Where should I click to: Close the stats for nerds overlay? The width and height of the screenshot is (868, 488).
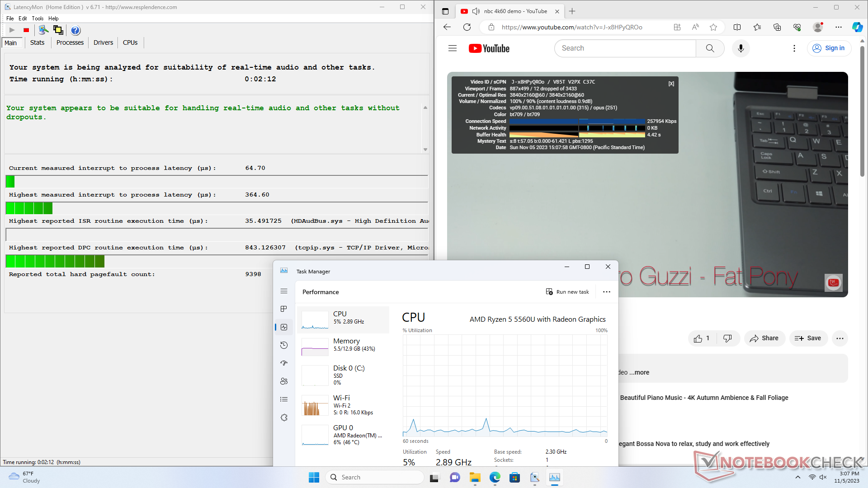[671, 84]
